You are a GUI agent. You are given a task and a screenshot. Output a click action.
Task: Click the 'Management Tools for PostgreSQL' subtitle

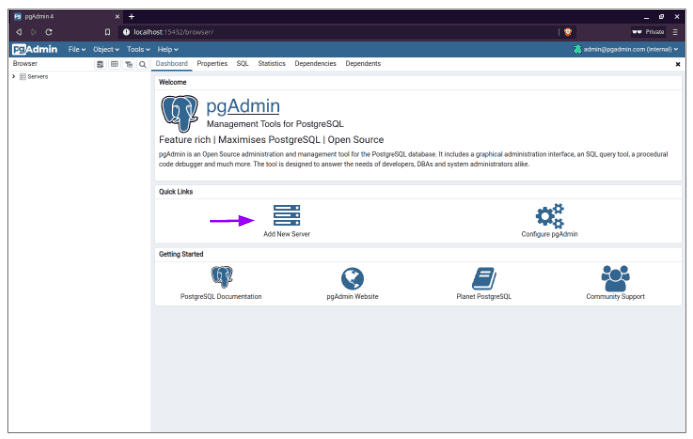(x=275, y=124)
